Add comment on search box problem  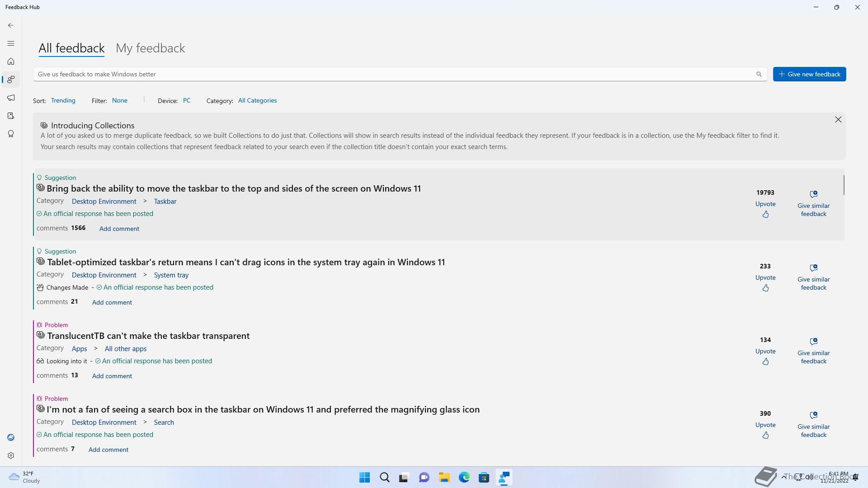(x=108, y=450)
